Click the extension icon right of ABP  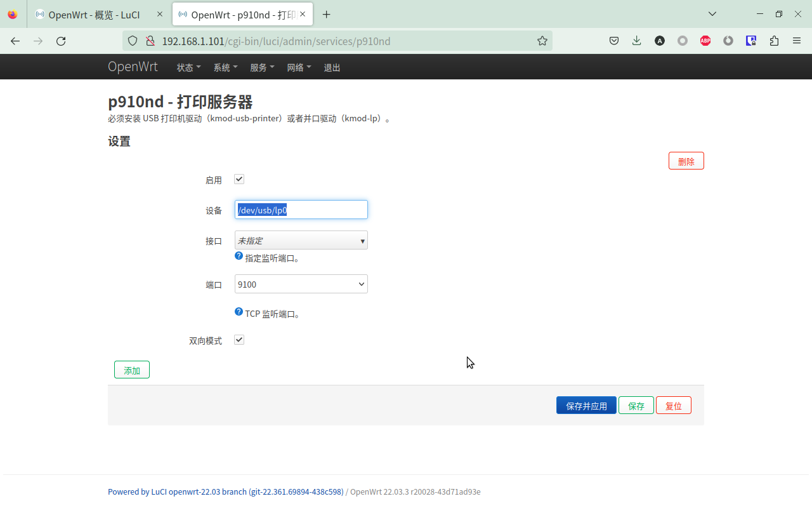point(728,41)
